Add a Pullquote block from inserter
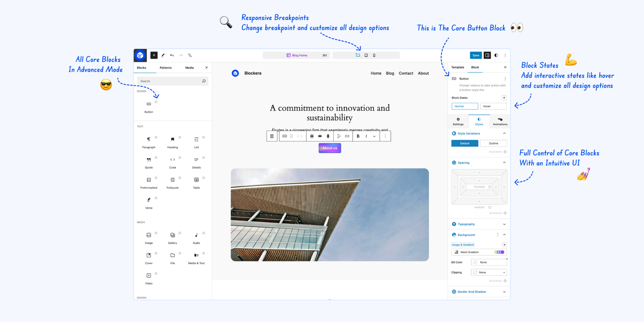This screenshot has width=644, height=322. click(x=173, y=182)
